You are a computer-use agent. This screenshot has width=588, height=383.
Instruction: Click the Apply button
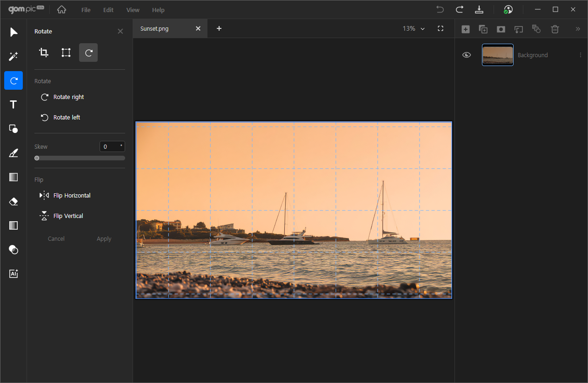point(104,238)
